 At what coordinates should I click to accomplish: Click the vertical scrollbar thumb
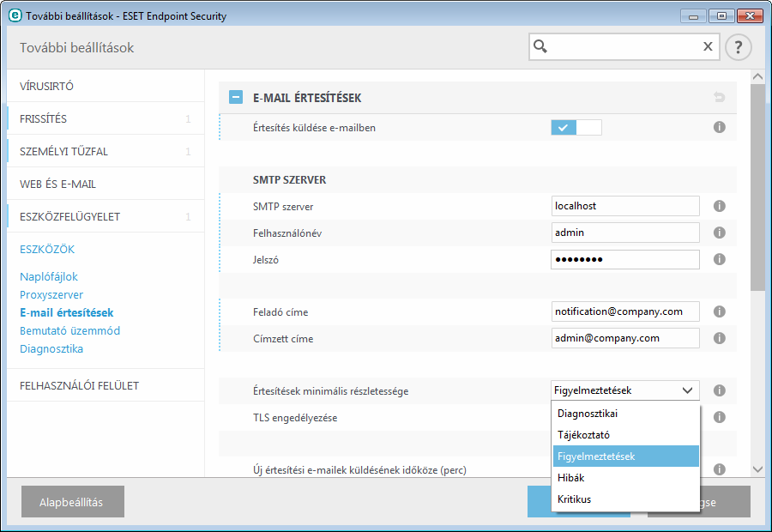(x=757, y=187)
